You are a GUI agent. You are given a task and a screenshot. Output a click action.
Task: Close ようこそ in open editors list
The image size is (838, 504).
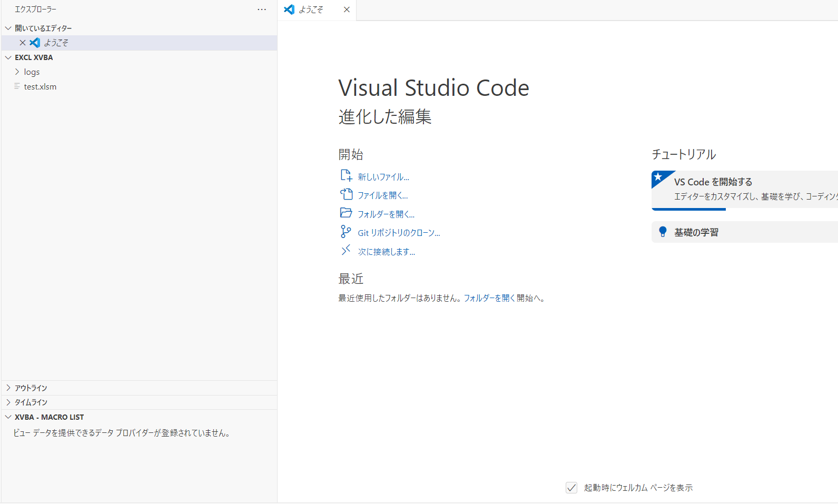click(x=23, y=43)
